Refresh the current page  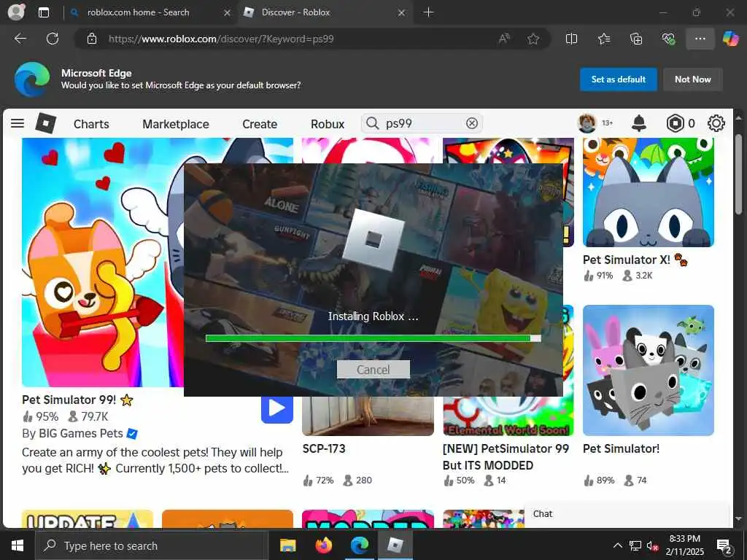pos(53,39)
